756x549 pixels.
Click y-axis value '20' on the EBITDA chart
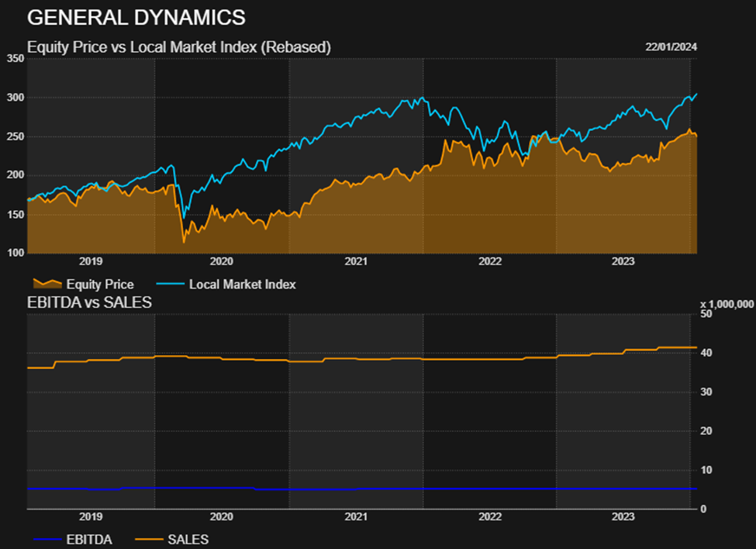pyautogui.click(x=706, y=431)
